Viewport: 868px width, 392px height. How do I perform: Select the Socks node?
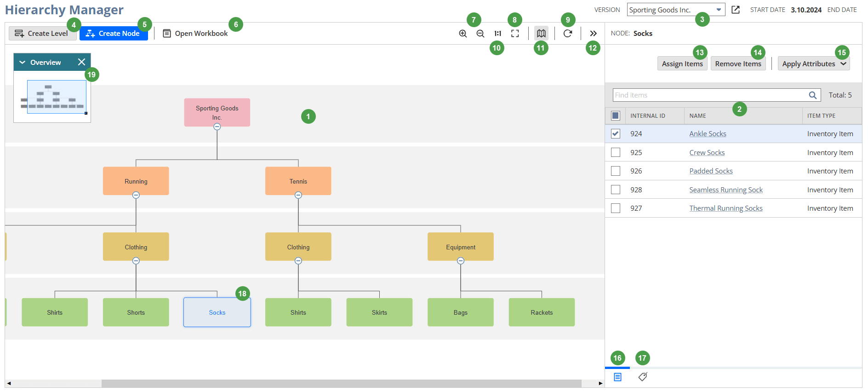pos(217,312)
